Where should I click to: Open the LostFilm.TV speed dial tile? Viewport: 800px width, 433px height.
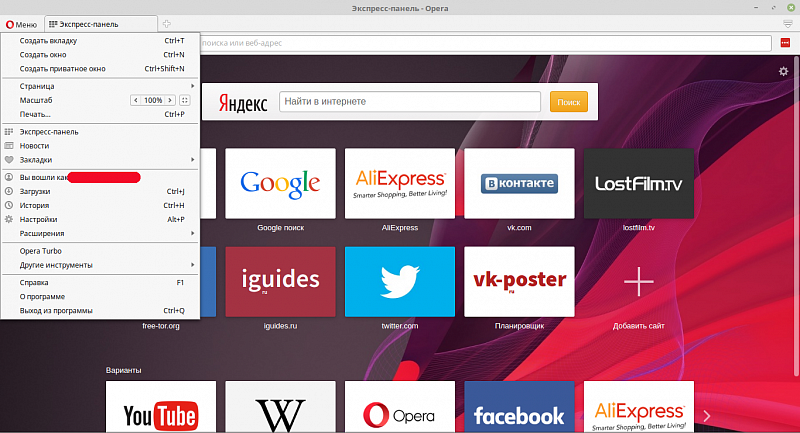[x=639, y=184]
